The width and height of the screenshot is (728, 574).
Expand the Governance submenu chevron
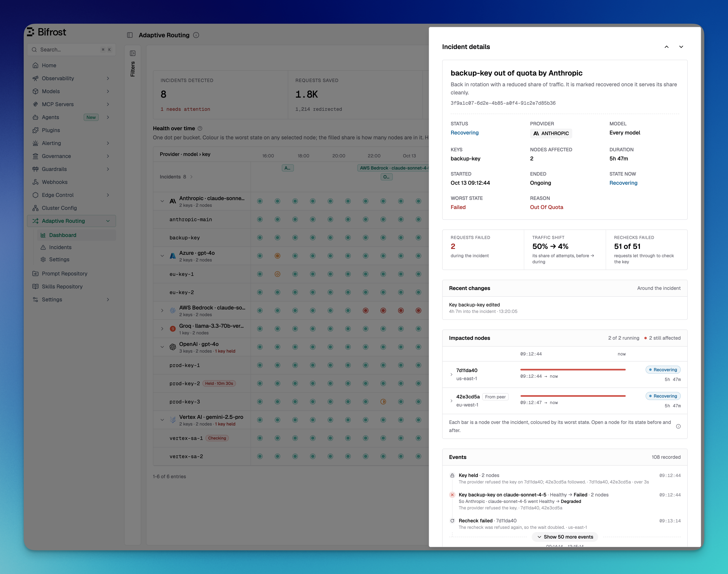click(108, 156)
